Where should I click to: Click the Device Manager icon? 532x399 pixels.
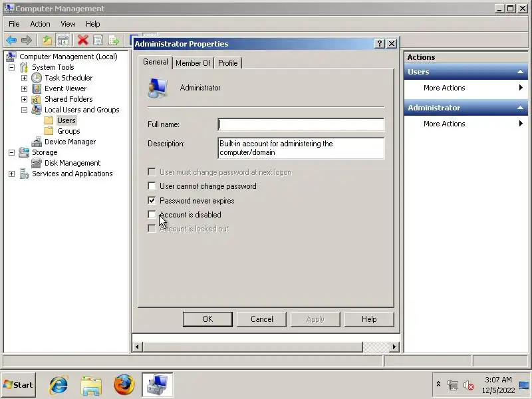[x=37, y=142]
